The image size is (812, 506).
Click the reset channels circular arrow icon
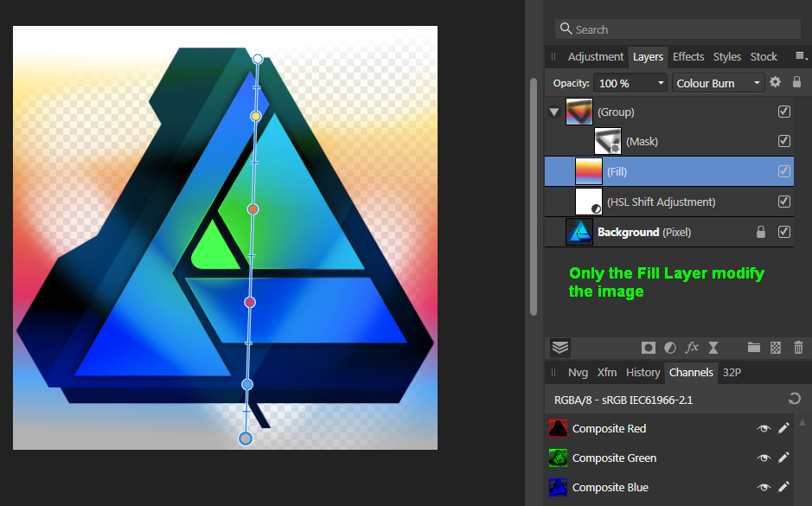tap(795, 399)
